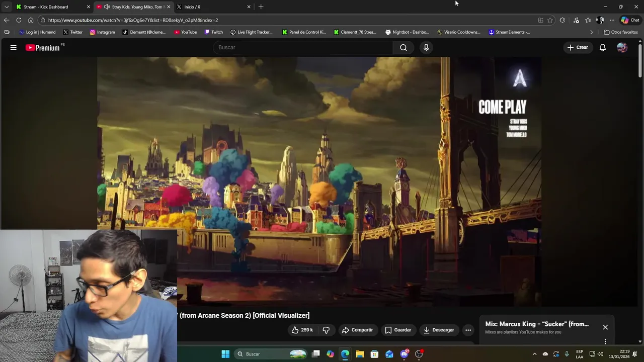
Task: Open split screen icon in address bar
Action: [x=540, y=20]
